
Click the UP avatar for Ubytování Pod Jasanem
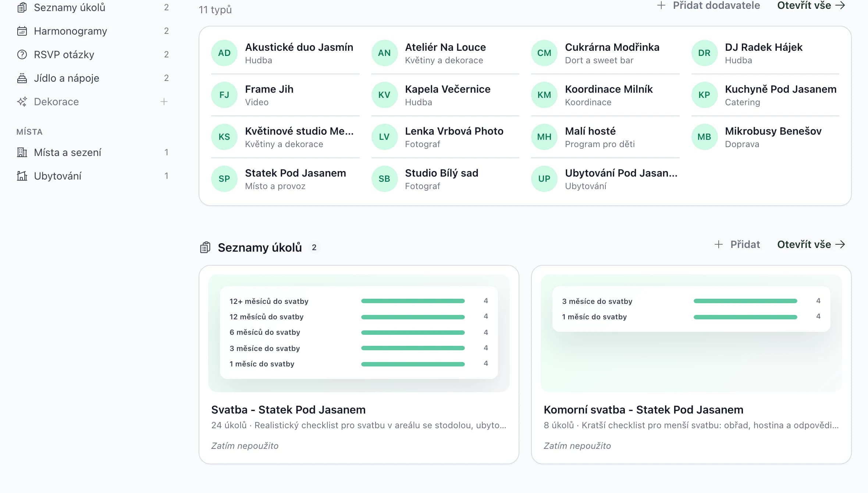coord(544,179)
